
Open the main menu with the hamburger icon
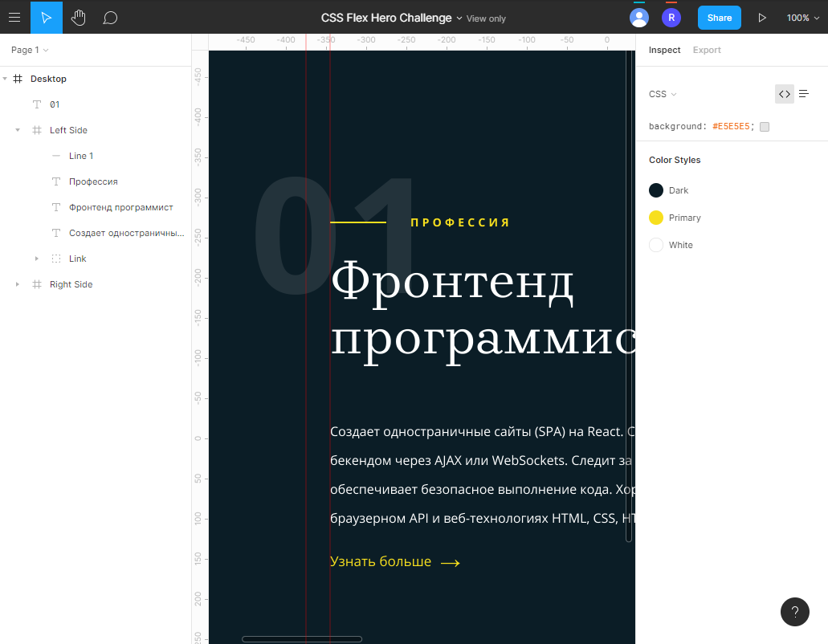14,17
